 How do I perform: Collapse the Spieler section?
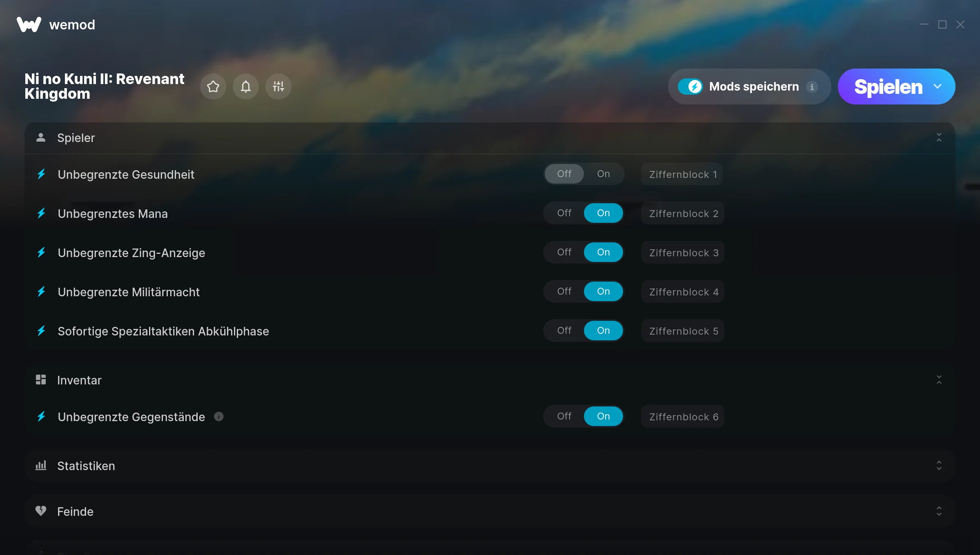coord(939,138)
